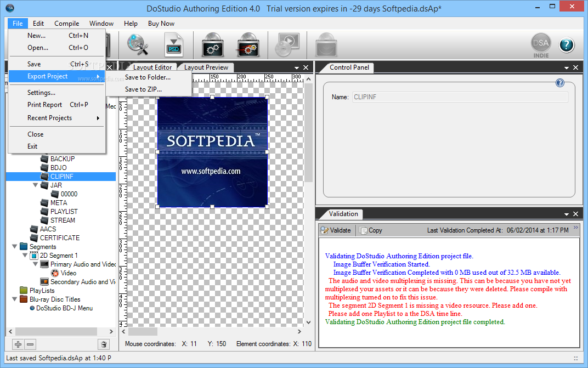Screen dimensions: 588x368
Task: Close the Layout Editor panel
Action: pos(306,67)
